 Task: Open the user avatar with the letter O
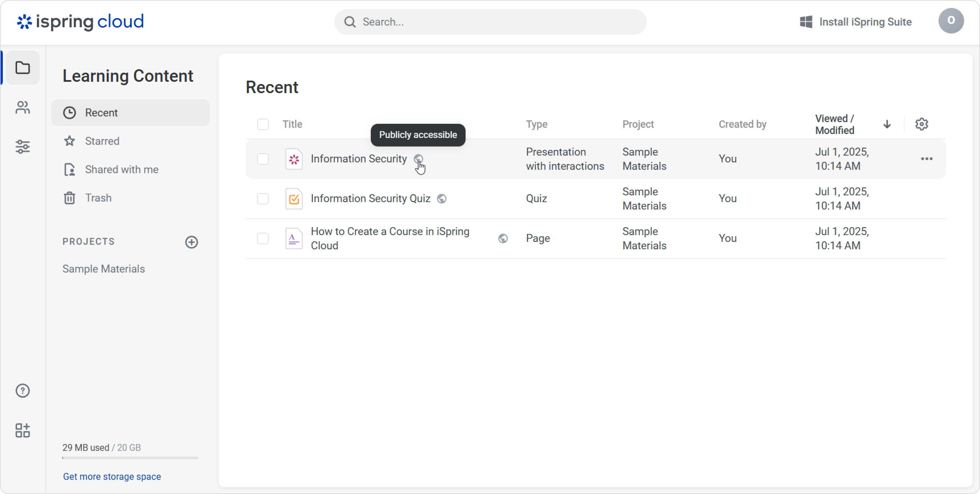951,21
